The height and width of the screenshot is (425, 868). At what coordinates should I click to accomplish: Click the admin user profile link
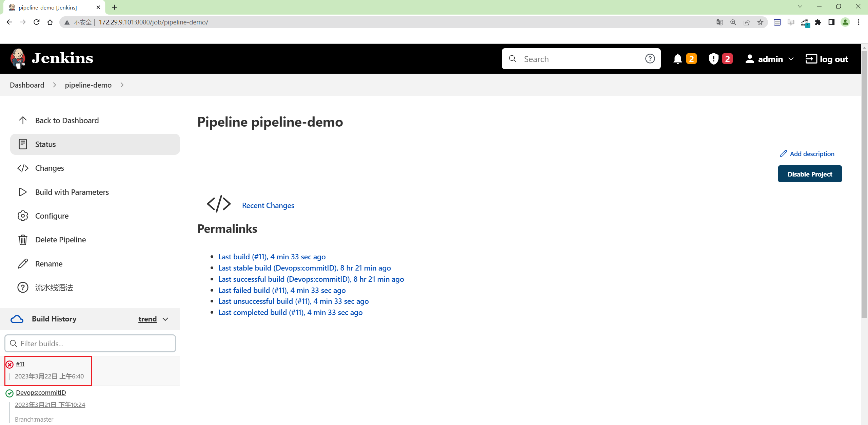[x=764, y=59]
